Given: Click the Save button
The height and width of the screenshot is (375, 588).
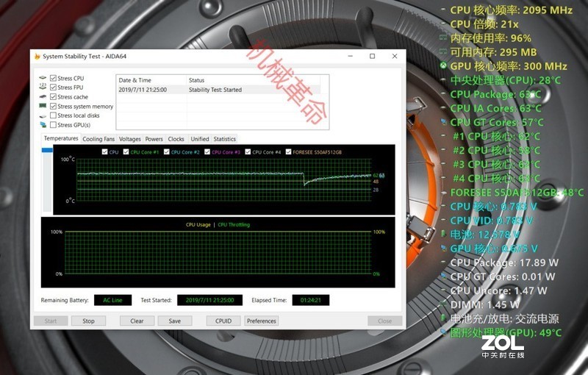Looking at the screenshot, I should (175, 321).
